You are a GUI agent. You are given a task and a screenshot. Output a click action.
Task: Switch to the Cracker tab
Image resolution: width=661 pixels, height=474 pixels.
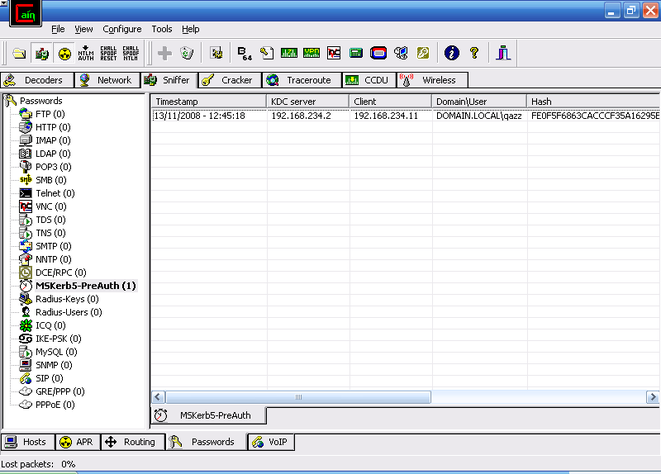[230, 80]
